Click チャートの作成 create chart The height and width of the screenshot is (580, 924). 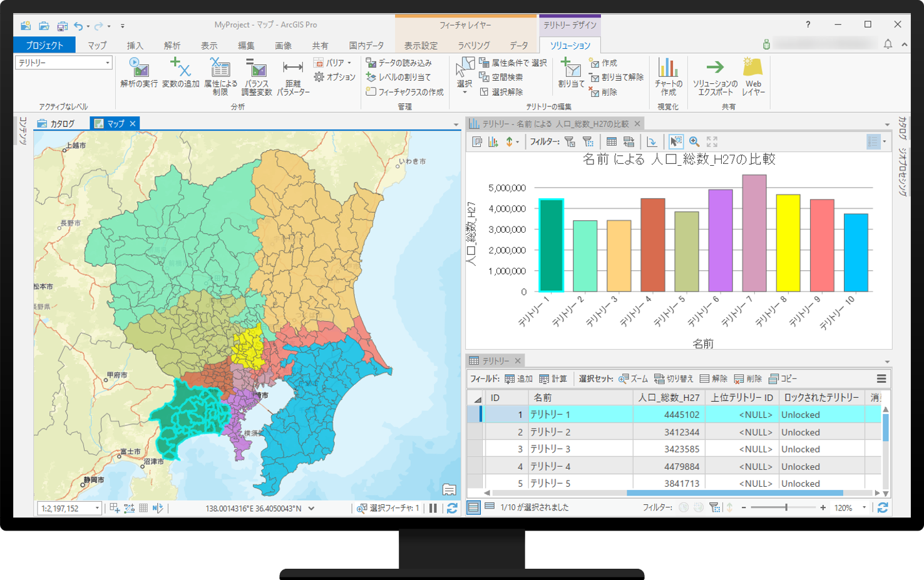tap(668, 76)
